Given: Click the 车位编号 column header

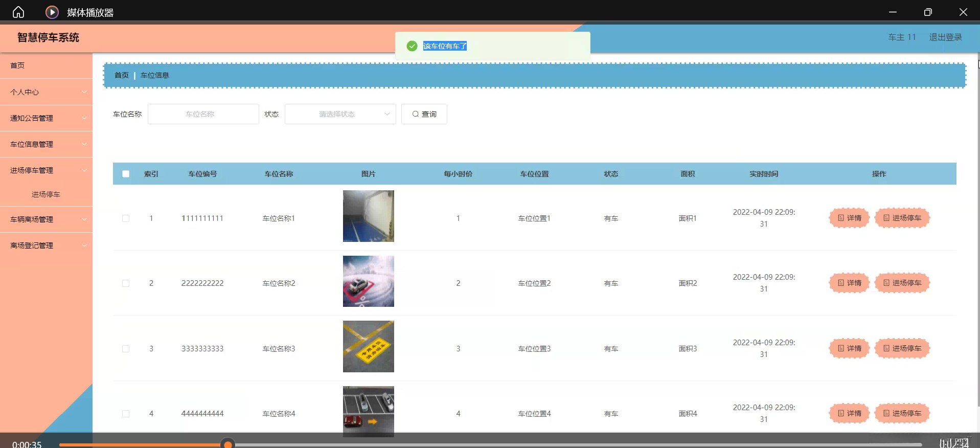Looking at the screenshot, I should [x=202, y=174].
